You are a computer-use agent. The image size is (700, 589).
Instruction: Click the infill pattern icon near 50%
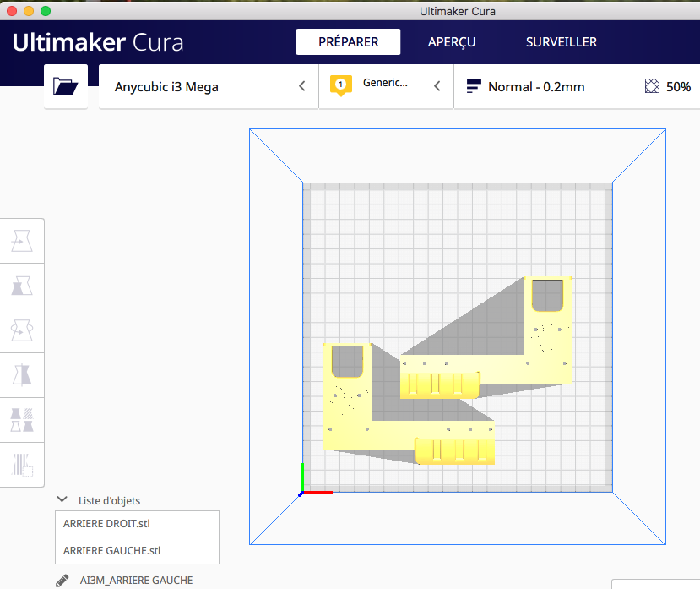pos(652,86)
